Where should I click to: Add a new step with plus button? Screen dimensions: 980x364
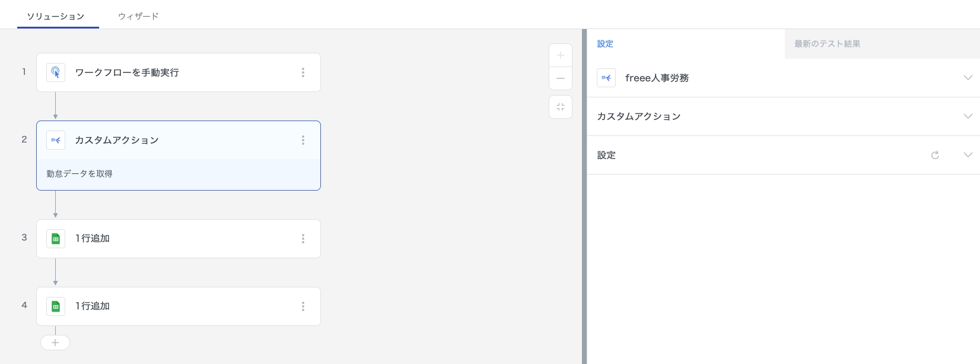[x=55, y=343]
